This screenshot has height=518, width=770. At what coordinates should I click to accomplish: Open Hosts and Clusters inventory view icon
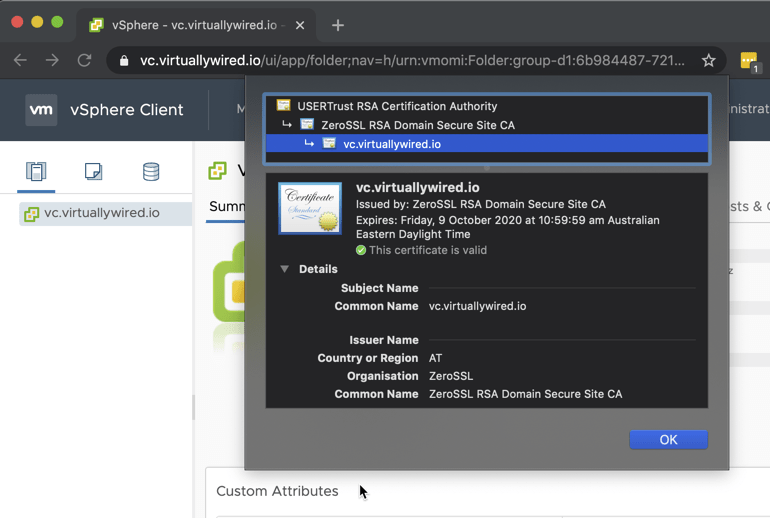coord(36,171)
